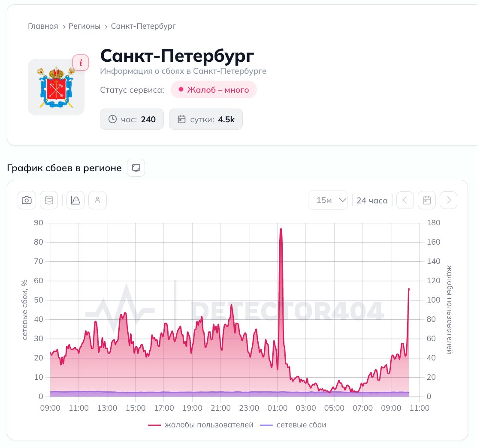477x448 pixels.
Task: Toggle the user complaints person icon
Action: [98, 200]
